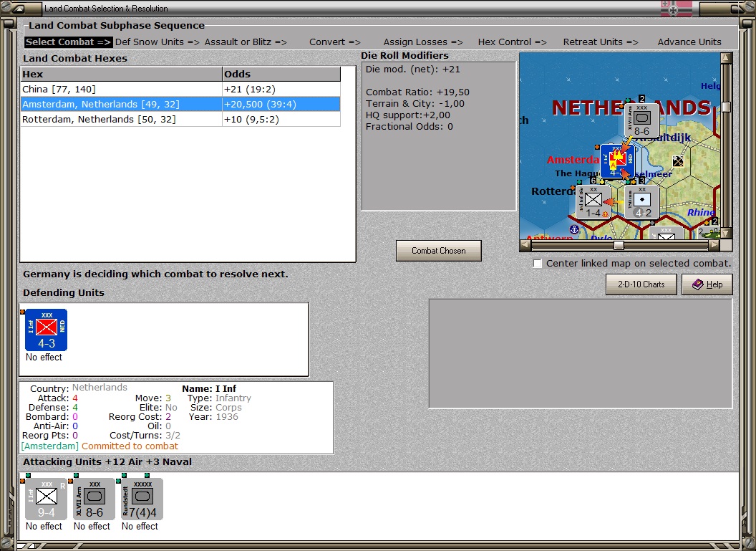756x551 pixels.
Task: Click the map horizontal scrollbar left arrow
Action: [525, 245]
